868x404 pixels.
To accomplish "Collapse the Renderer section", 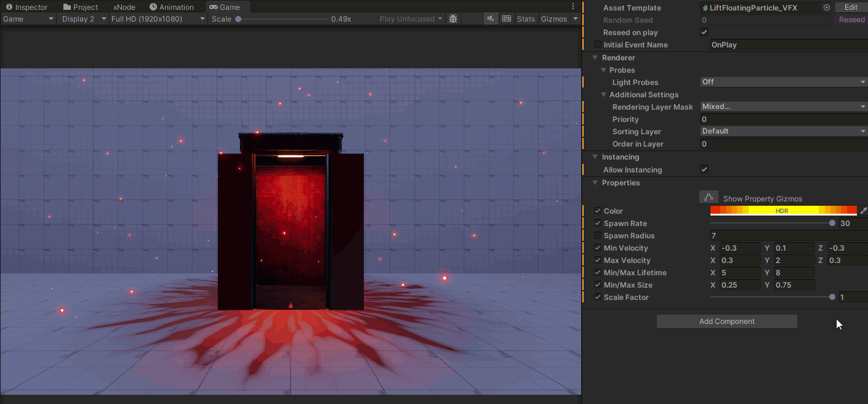I will [595, 57].
